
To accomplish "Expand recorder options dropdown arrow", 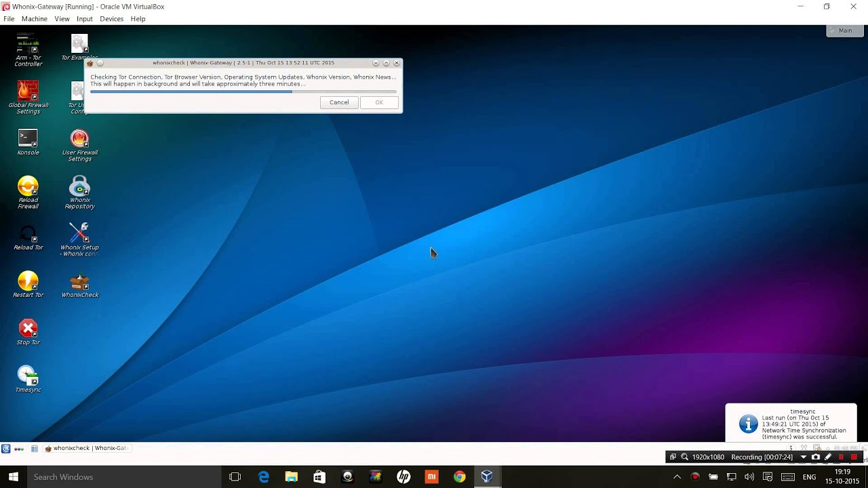I will pyautogui.click(x=804, y=457).
